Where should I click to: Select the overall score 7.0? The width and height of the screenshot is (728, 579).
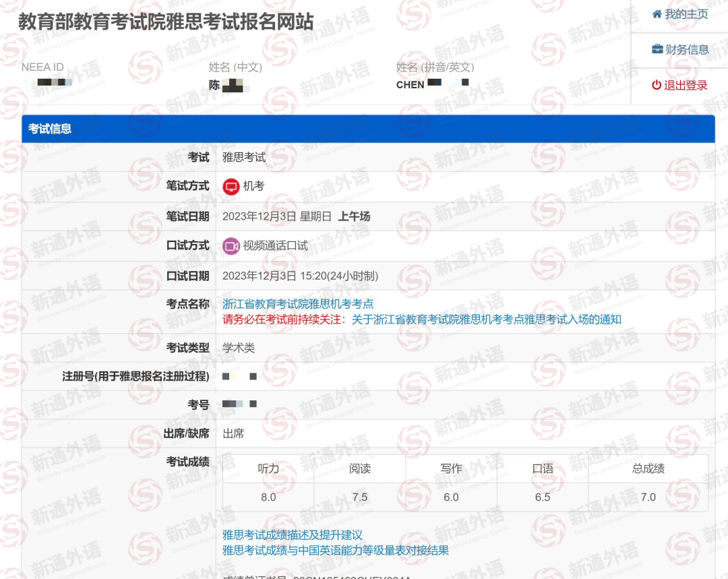[648, 497]
